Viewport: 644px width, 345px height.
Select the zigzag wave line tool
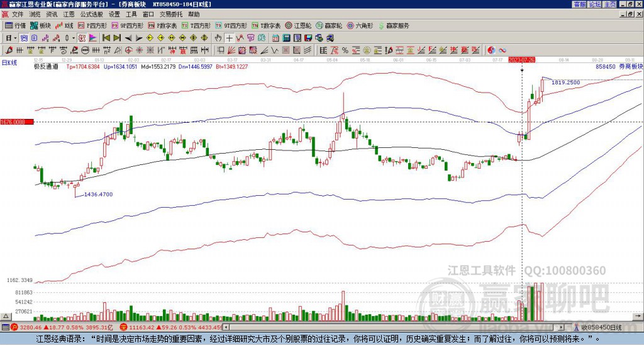coord(275,50)
